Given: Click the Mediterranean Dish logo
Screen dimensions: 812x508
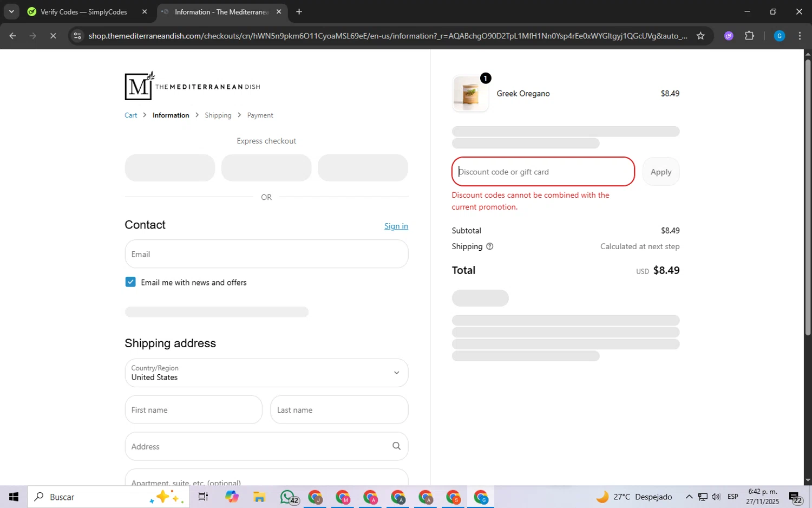Looking at the screenshot, I should point(192,86).
